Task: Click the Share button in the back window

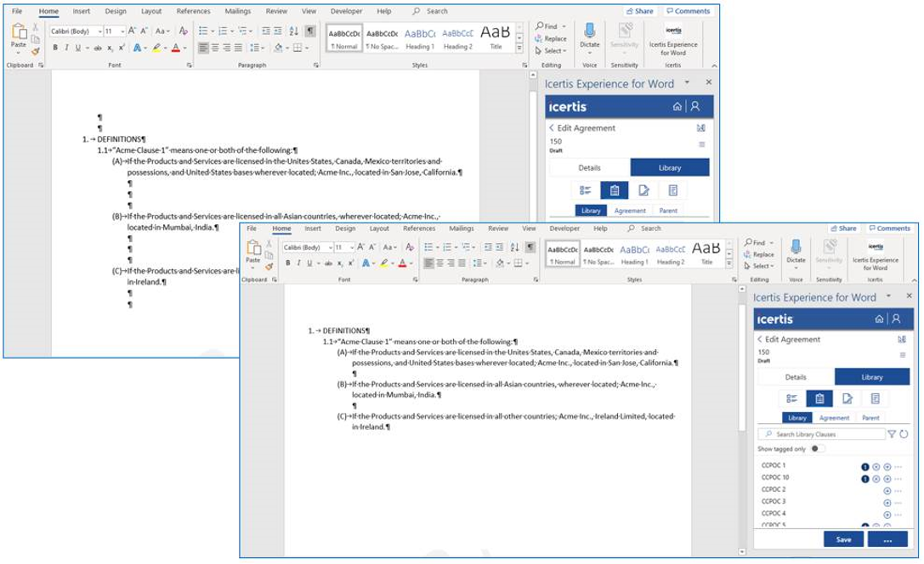Action: (x=640, y=11)
